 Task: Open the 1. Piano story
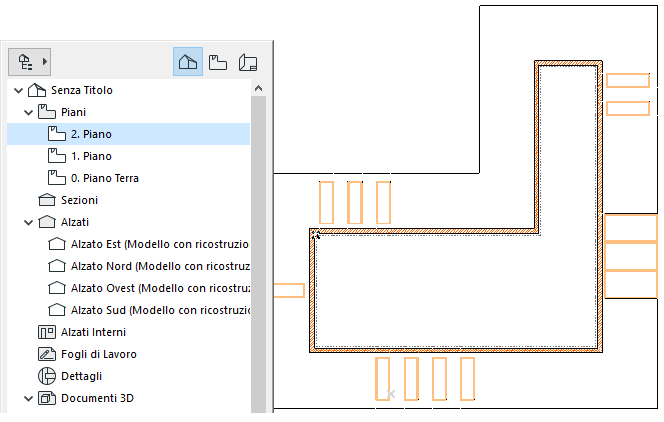(x=91, y=156)
